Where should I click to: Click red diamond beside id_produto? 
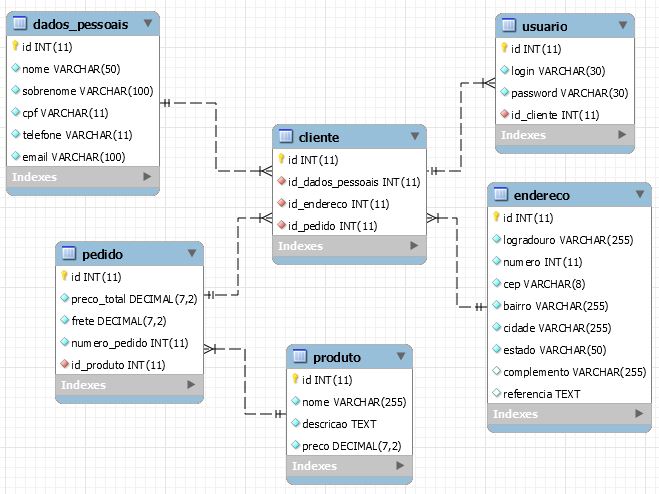click(x=64, y=363)
